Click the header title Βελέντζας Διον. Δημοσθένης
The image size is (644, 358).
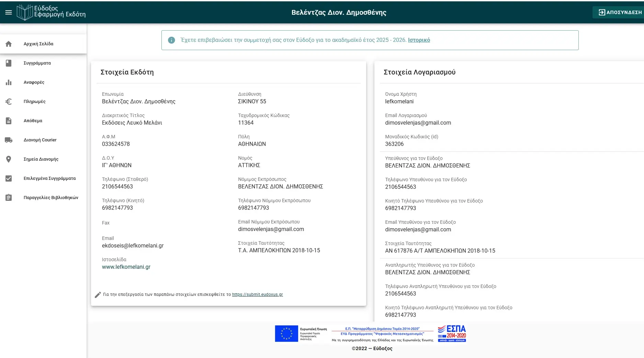pyautogui.click(x=339, y=13)
